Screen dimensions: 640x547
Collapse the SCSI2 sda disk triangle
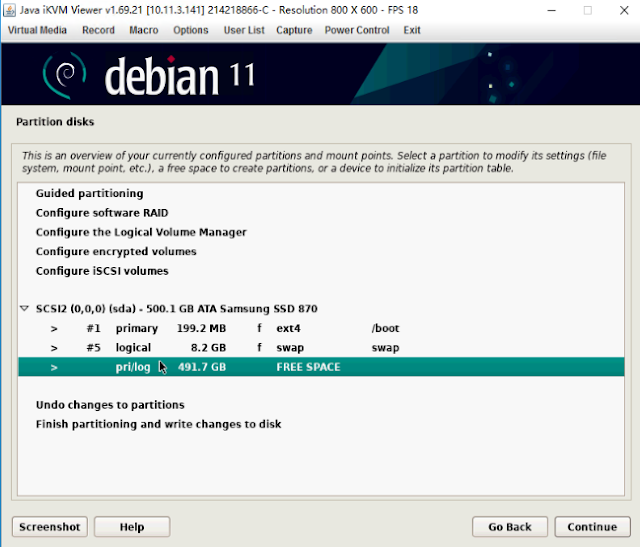(24, 309)
